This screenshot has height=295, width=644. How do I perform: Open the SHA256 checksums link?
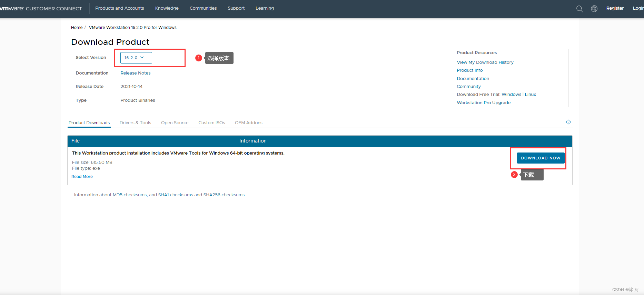[224, 195]
